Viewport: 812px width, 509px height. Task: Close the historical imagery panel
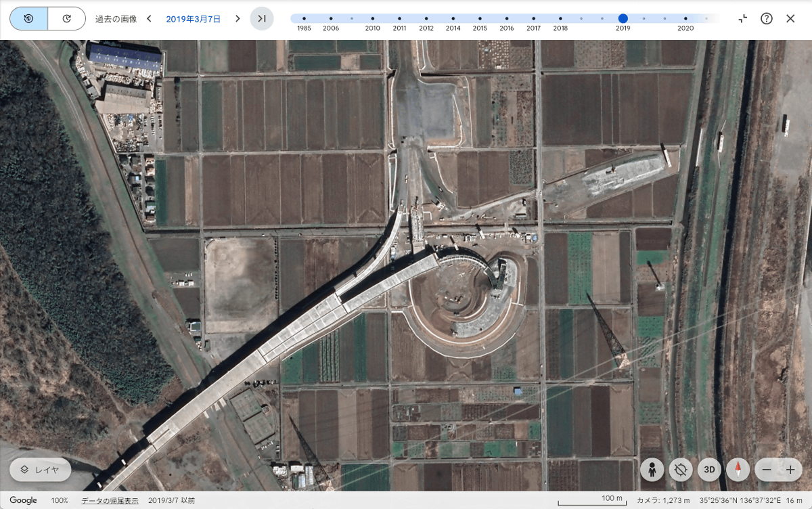tap(790, 18)
